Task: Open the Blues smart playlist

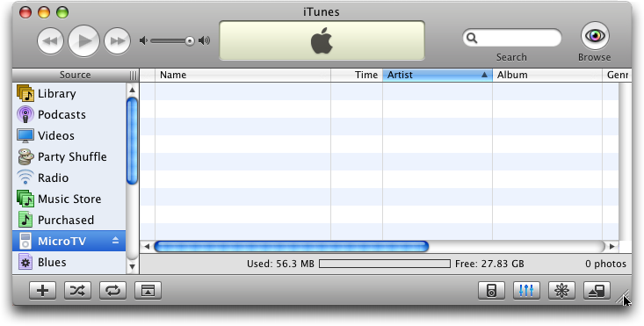Action: coord(69,263)
